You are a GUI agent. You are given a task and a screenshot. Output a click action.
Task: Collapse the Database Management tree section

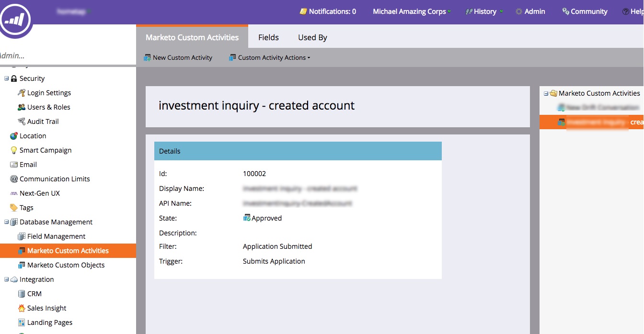(x=6, y=222)
